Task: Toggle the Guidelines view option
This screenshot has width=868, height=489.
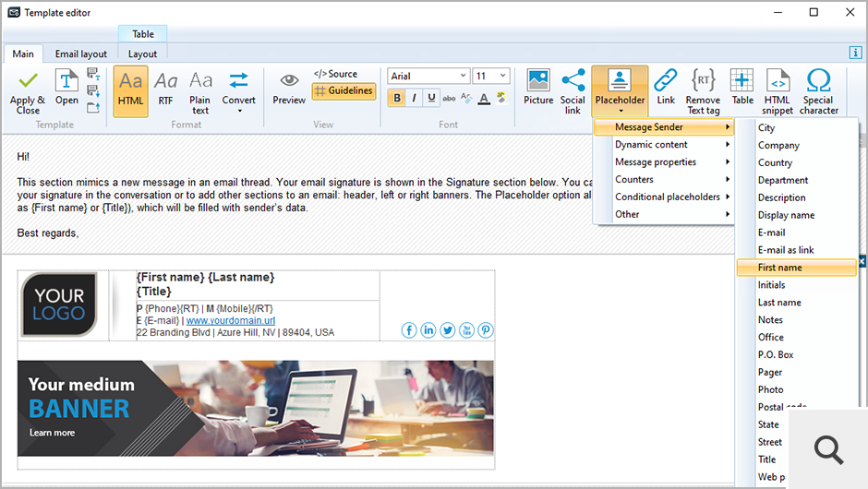Action: (344, 90)
